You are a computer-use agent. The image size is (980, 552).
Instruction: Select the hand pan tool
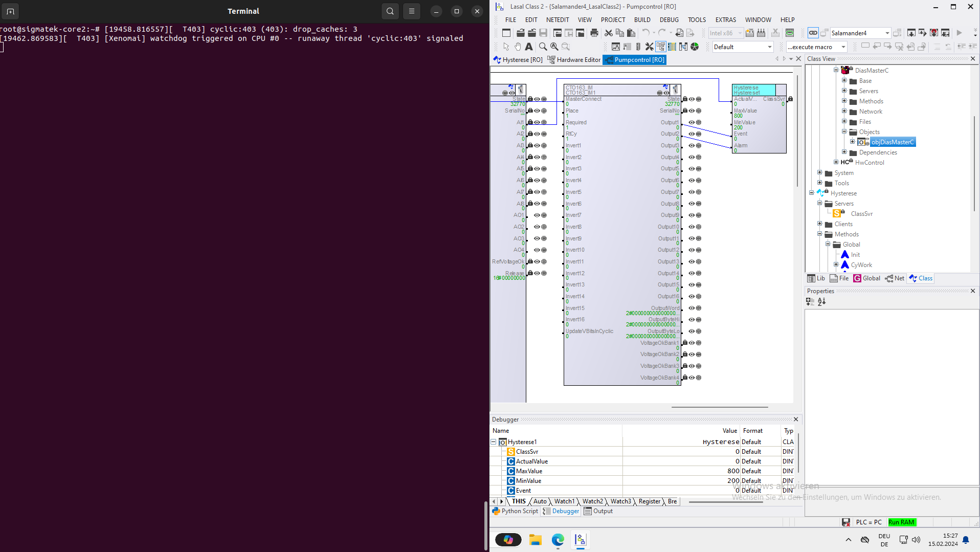pos(518,47)
